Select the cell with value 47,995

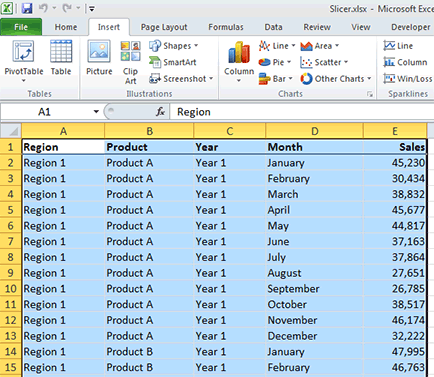pos(395,352)
